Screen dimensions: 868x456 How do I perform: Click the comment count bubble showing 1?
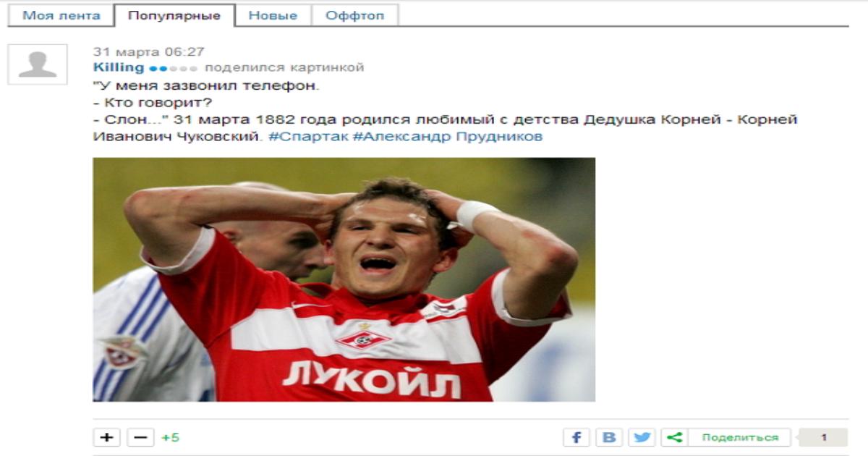(823, 437)
